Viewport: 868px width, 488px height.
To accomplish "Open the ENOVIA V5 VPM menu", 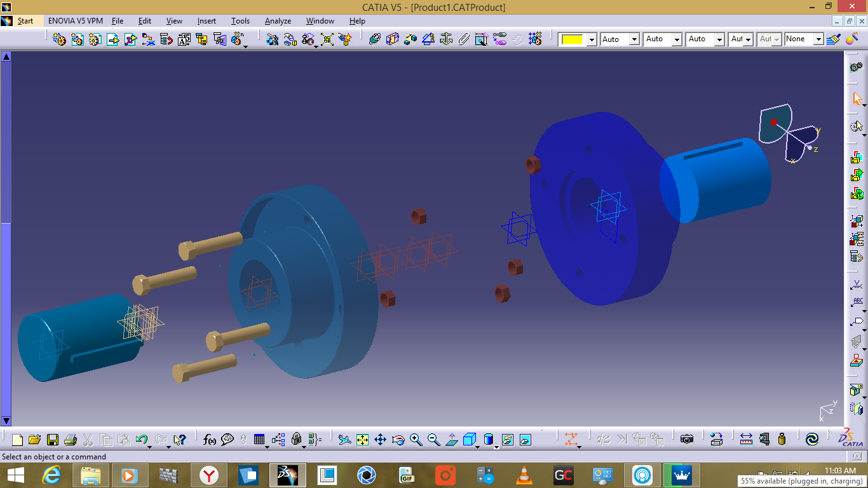I will pos(75,21).
